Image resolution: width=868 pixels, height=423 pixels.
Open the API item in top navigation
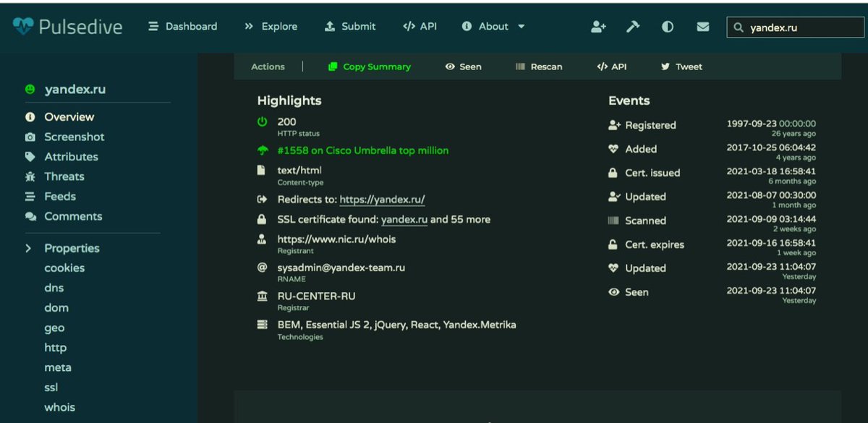click(420, 27)
